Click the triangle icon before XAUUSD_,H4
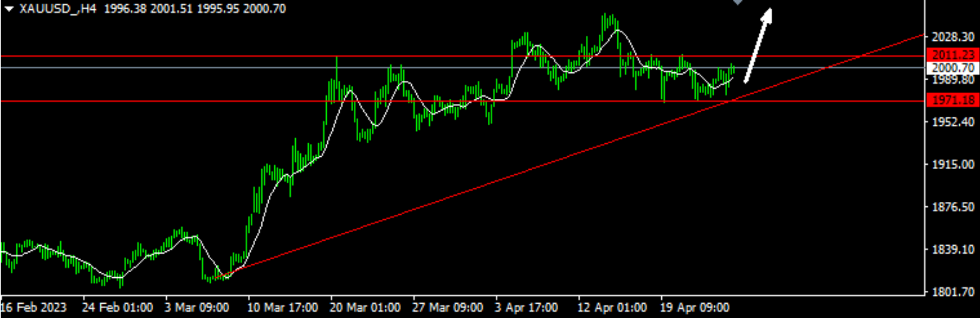The height and width of the screenshot is (318, 980). (8, 9)
